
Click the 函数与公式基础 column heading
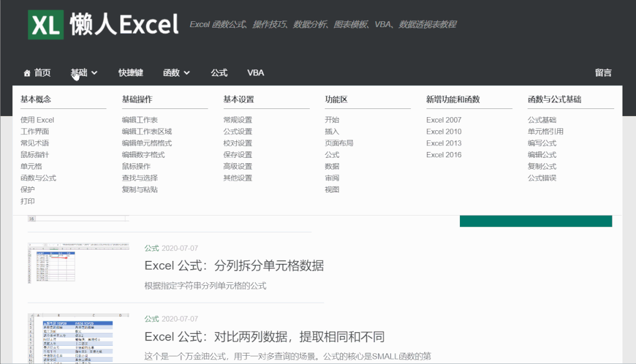[x=555, y=99]
